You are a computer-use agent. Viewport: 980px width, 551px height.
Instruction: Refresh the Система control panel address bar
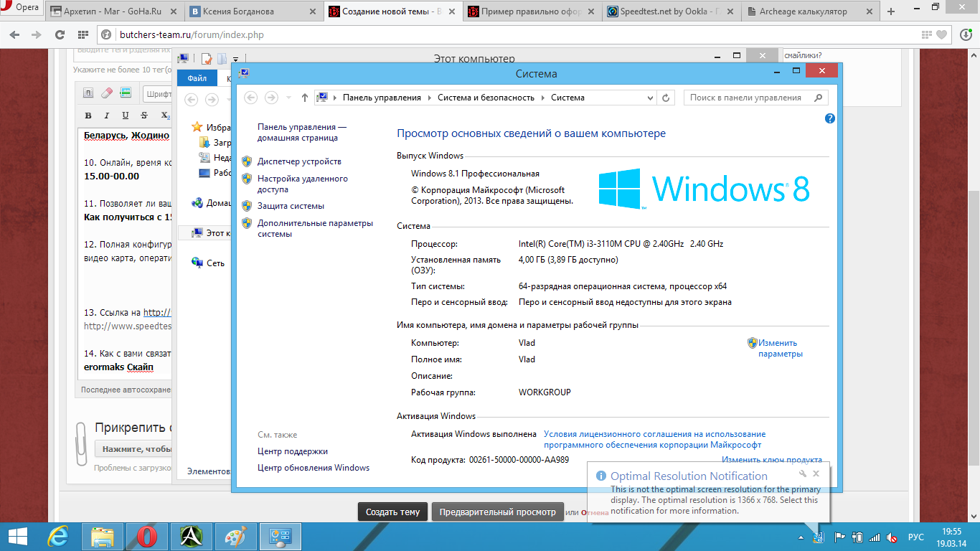tap(666, 98)
